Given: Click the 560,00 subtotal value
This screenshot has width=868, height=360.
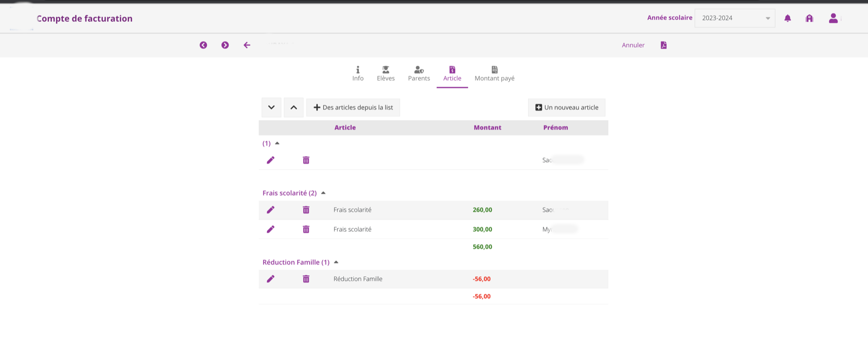Looking at the screenshot, I should coord(483,247).
